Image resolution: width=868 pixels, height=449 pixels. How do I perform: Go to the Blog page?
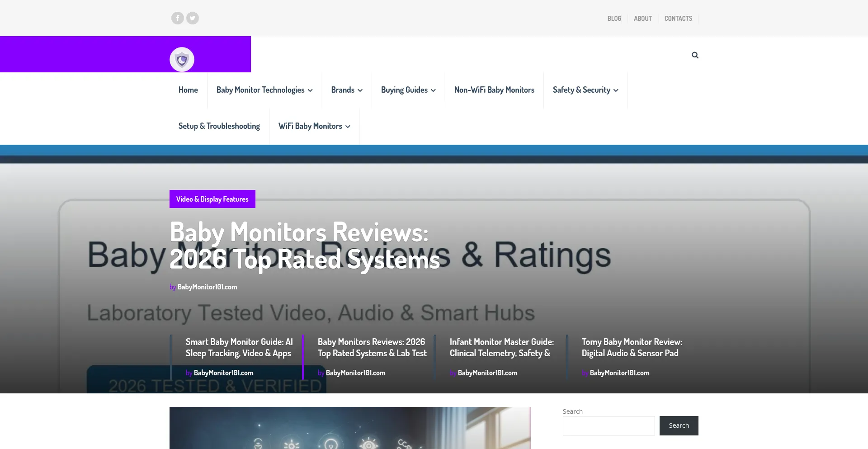(x=614, y=19)
